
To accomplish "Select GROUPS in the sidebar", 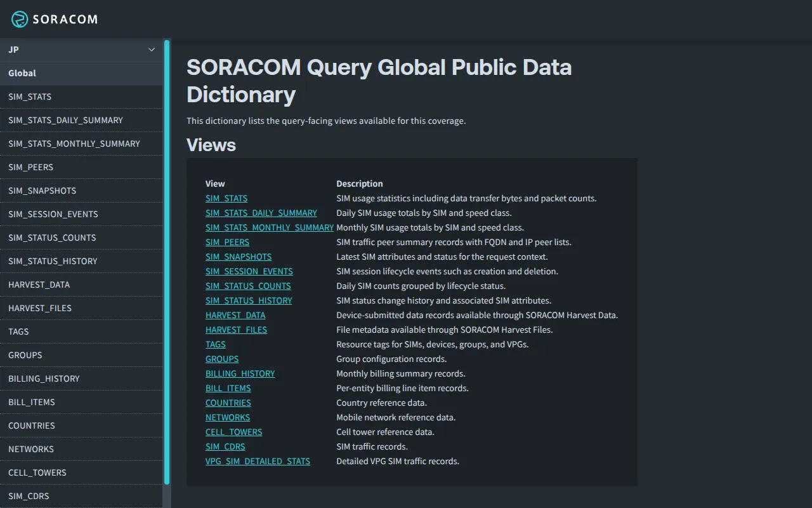I will (x=81, y=355).
